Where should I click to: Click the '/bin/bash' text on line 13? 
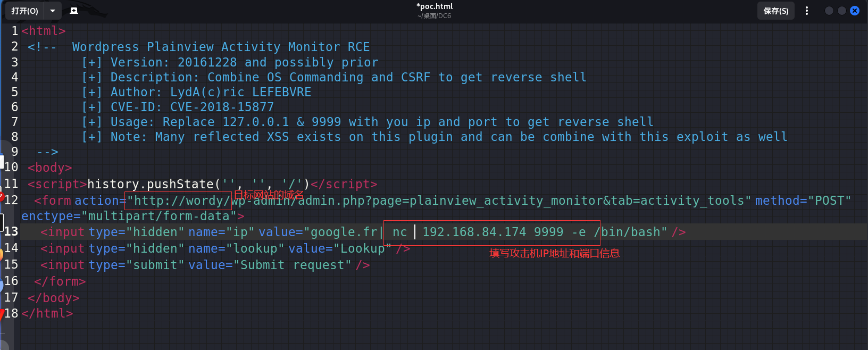627,232
